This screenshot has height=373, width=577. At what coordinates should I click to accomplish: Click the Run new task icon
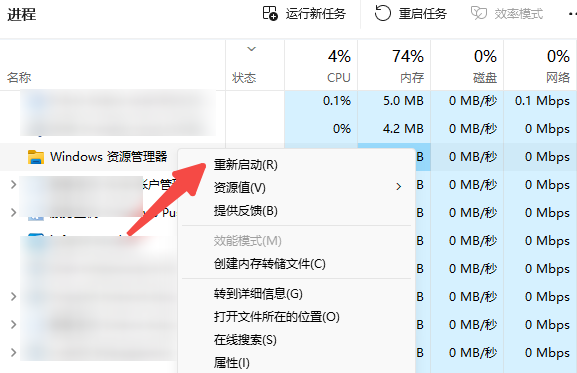(270, 14)
